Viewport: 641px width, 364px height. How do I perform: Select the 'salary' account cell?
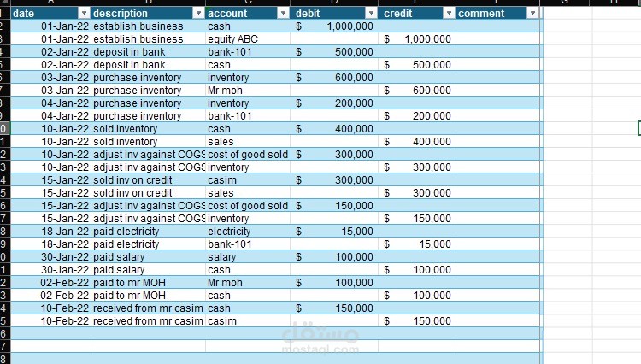tap(248, 257)
